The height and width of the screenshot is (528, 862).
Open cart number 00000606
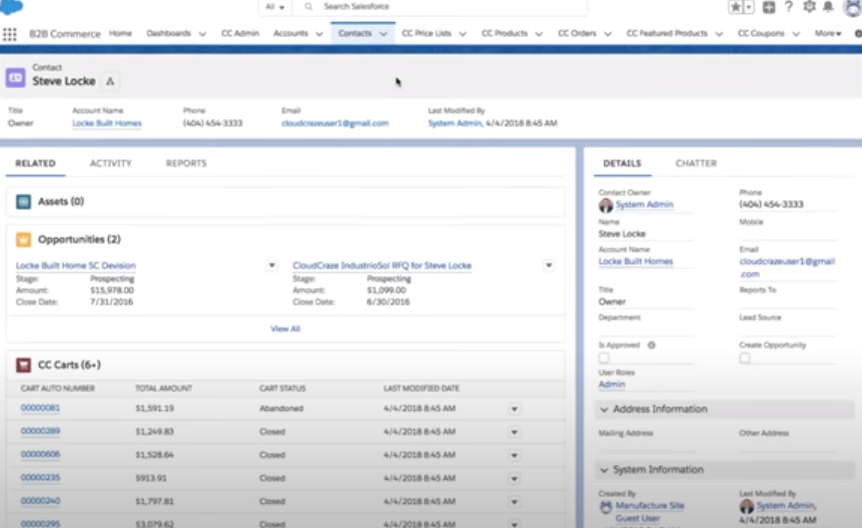(40, 454)
